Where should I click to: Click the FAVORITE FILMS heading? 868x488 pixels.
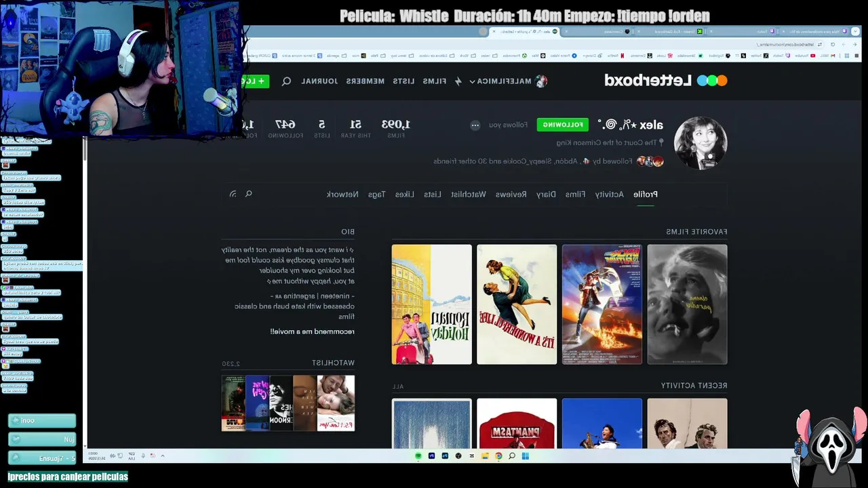click(696, 232)
